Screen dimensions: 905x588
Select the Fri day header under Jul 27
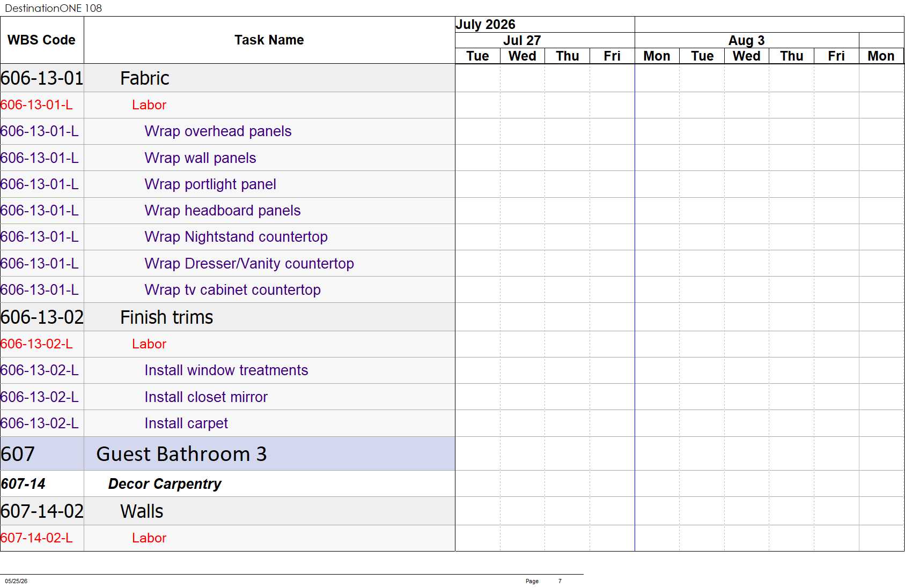pyautogui.click(x=612, y=56)
